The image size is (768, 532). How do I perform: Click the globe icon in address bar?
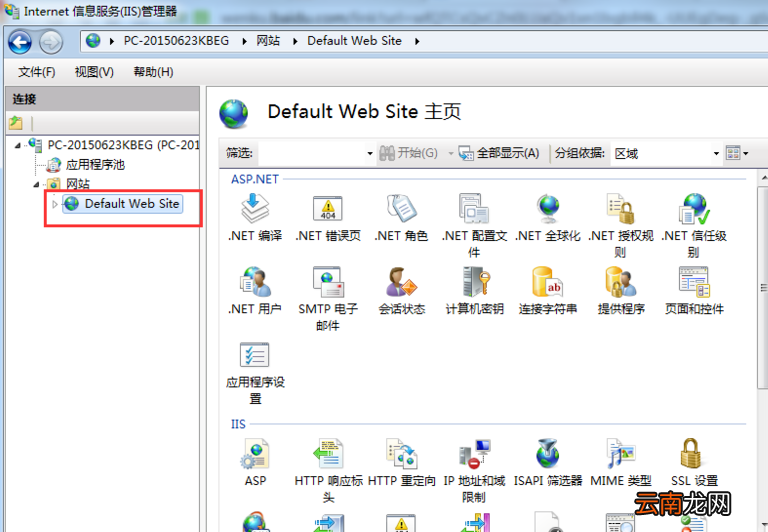coord(93,41)
